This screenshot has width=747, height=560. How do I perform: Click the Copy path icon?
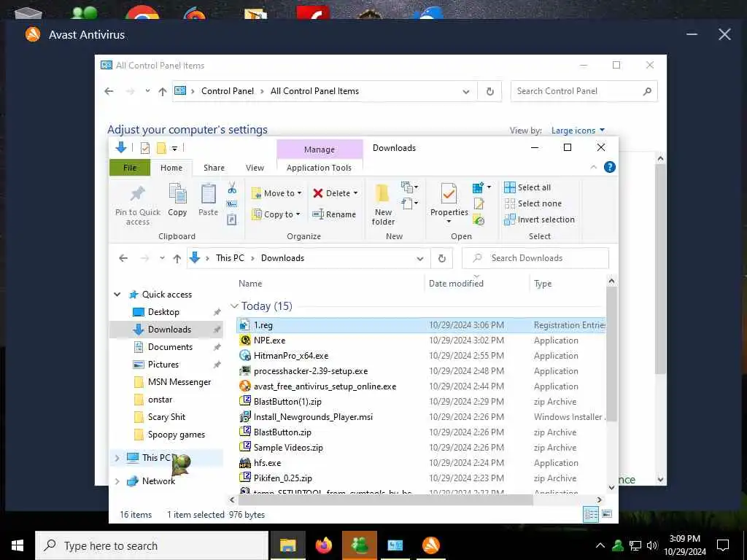[x=232, y=204]
